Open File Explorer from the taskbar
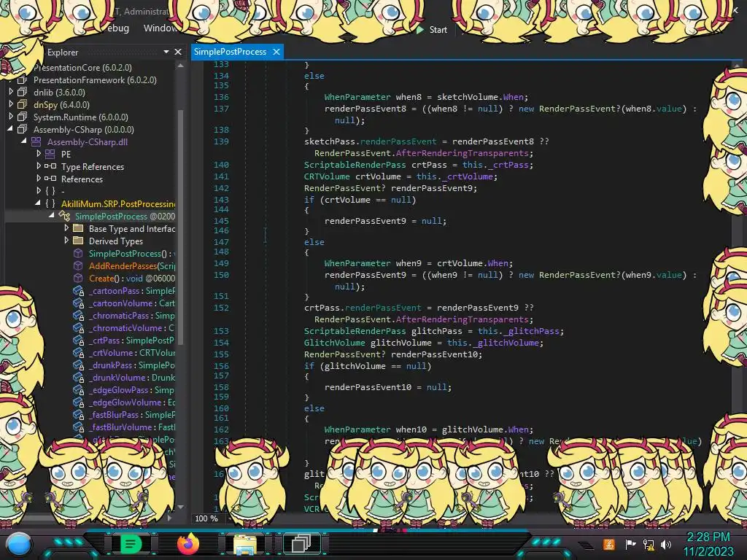This screenshot has height=560, width=747. pyautogui.click(x=245, y=544)
